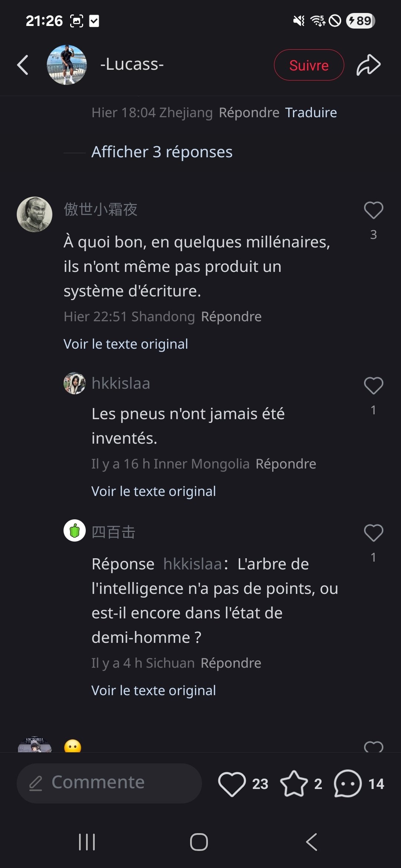Like the hkkislaa reply

(373, 386)
